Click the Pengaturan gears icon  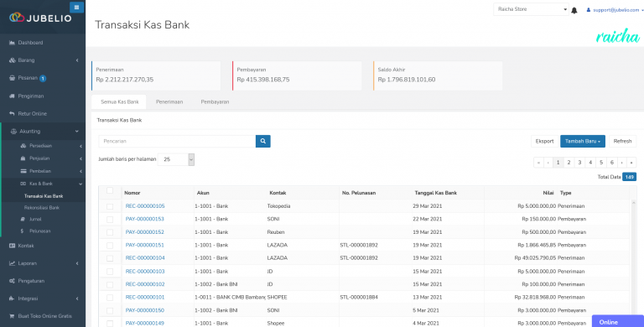(x=12, y=281)
